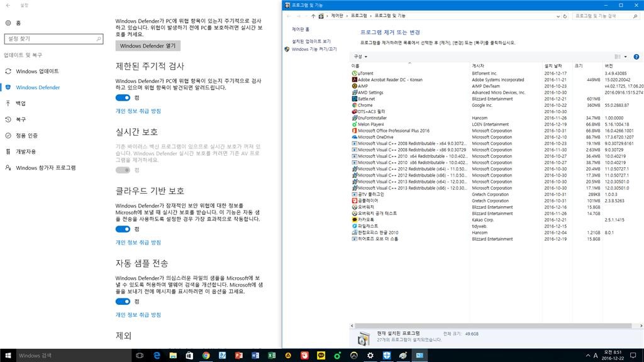The height and width of the screenshot is (362, 644).
Task: Toggle the 클라우드 기반 보호 switch
Action: click(123, 229)
